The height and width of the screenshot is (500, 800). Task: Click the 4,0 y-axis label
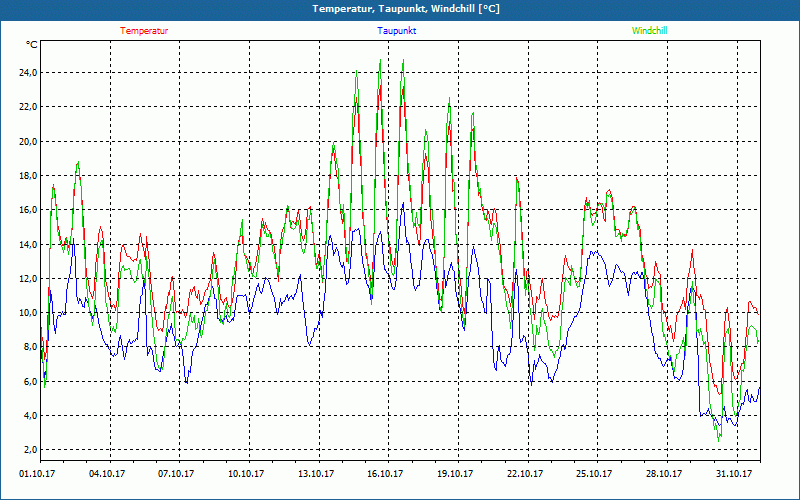[x=30, y=415]
